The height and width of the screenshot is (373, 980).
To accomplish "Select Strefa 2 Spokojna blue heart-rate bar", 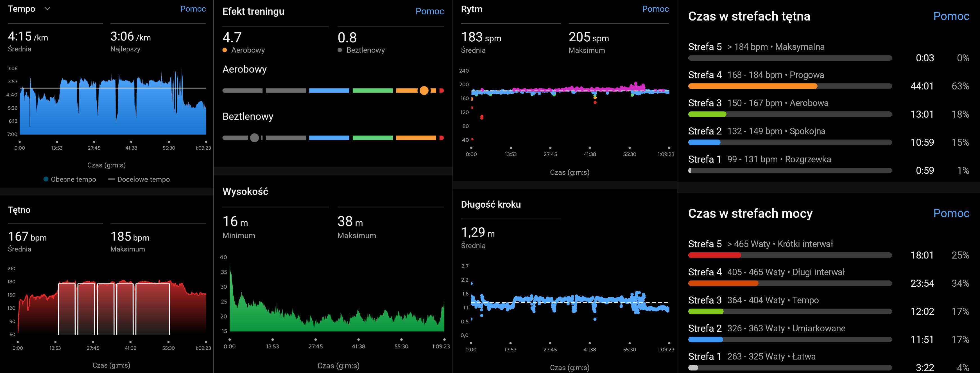I will click(704, 143).
